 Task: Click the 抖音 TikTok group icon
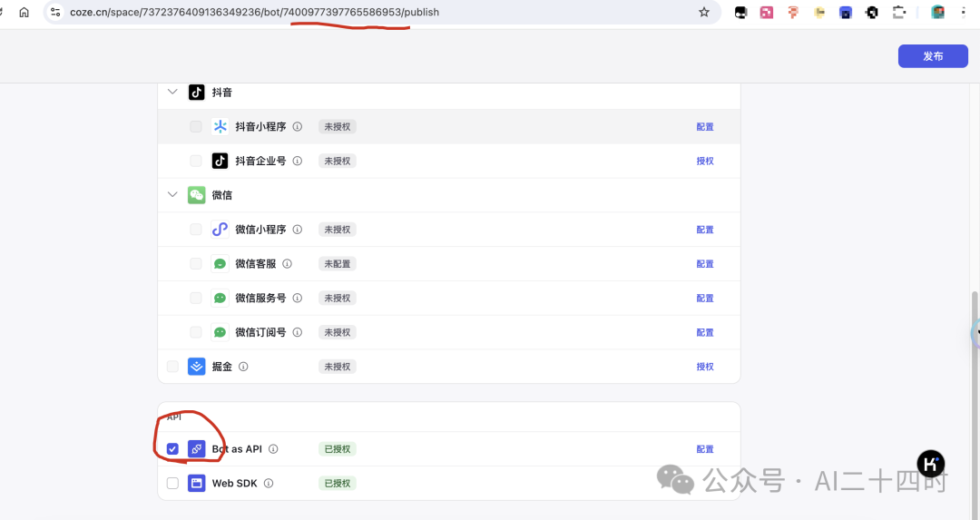pos(196,92)
